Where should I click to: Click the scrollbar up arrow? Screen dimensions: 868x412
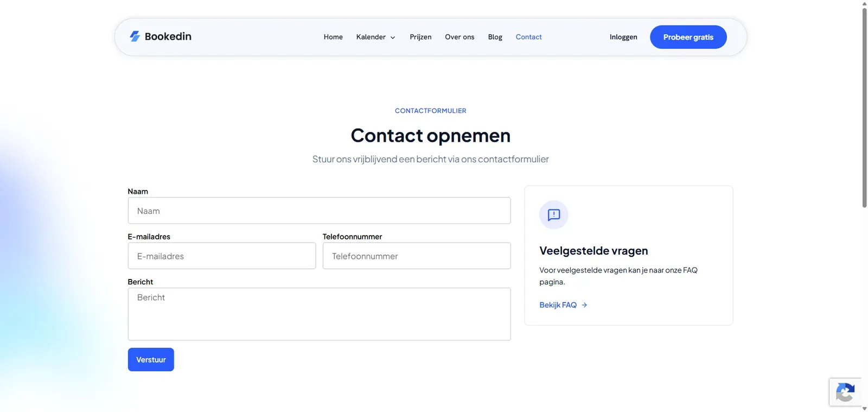(864, 3)
